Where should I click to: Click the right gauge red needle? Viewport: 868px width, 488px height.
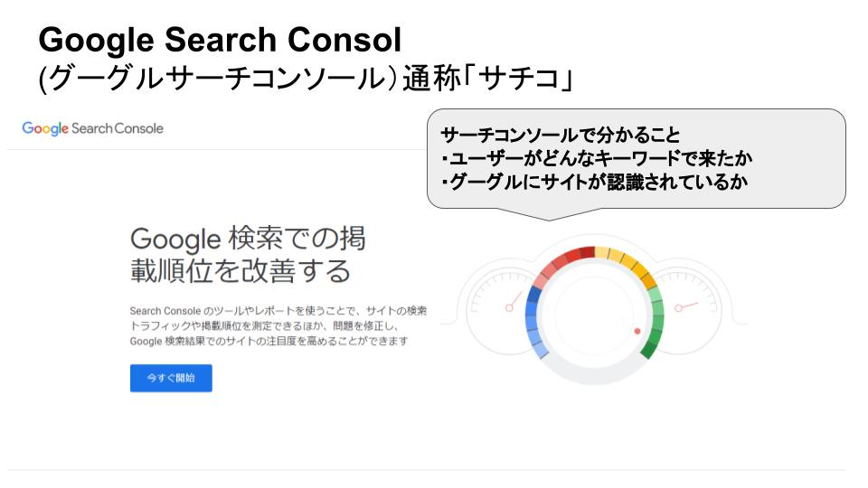pyautogui.click(x=686, y=306)
